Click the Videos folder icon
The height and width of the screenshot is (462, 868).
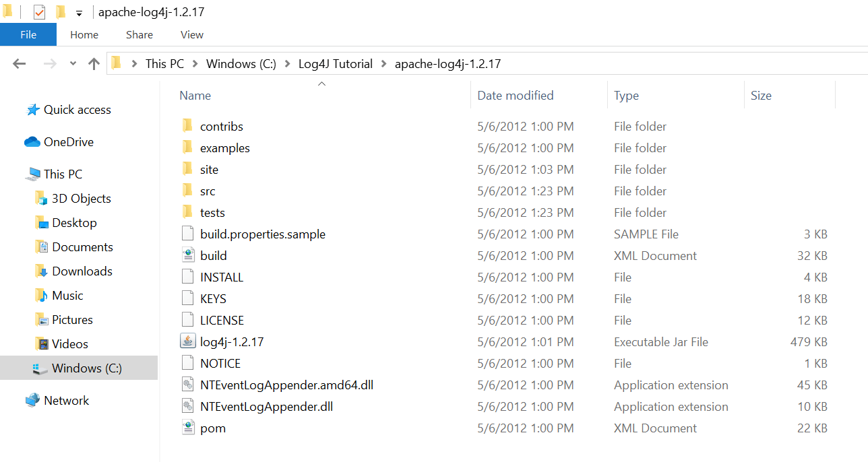41,344
